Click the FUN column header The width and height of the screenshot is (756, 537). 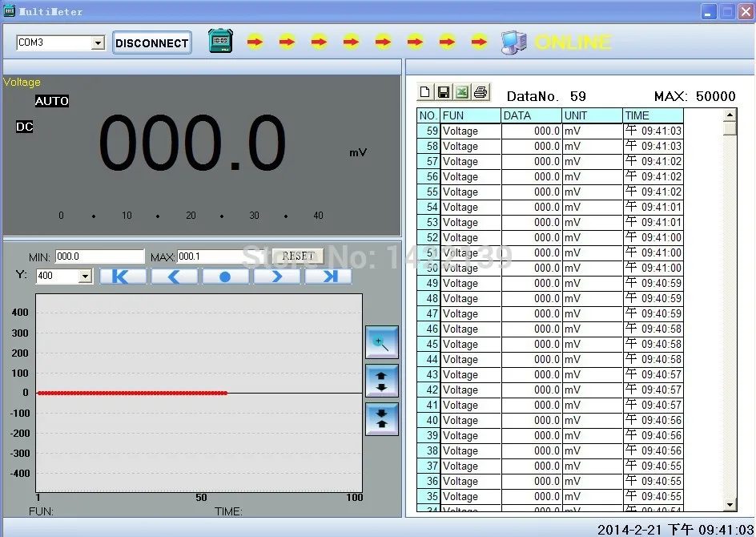tap(471, 115)
